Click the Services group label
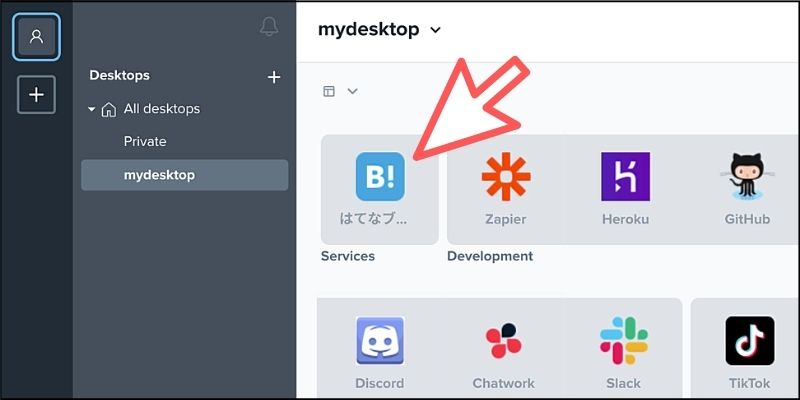 (x=347, y=256)
